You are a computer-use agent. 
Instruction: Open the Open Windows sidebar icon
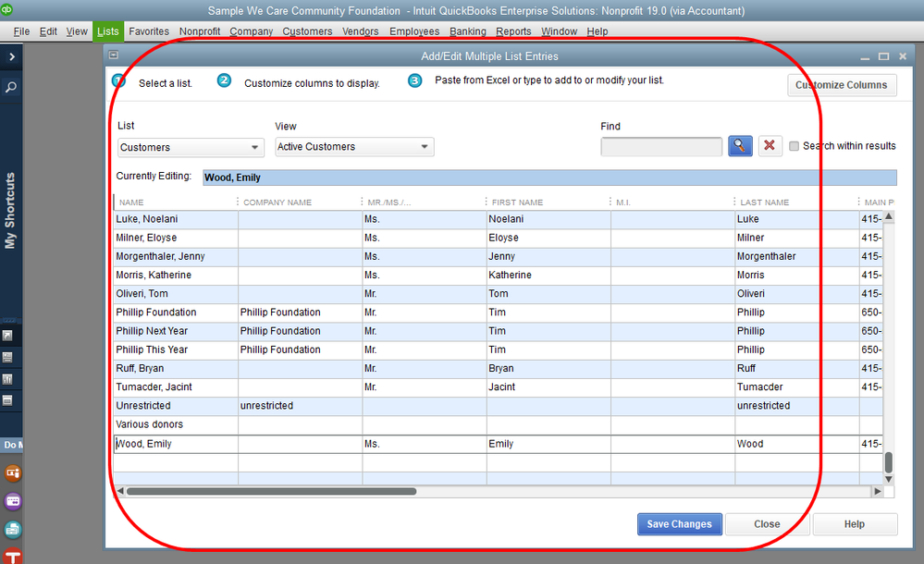(7, 400)
